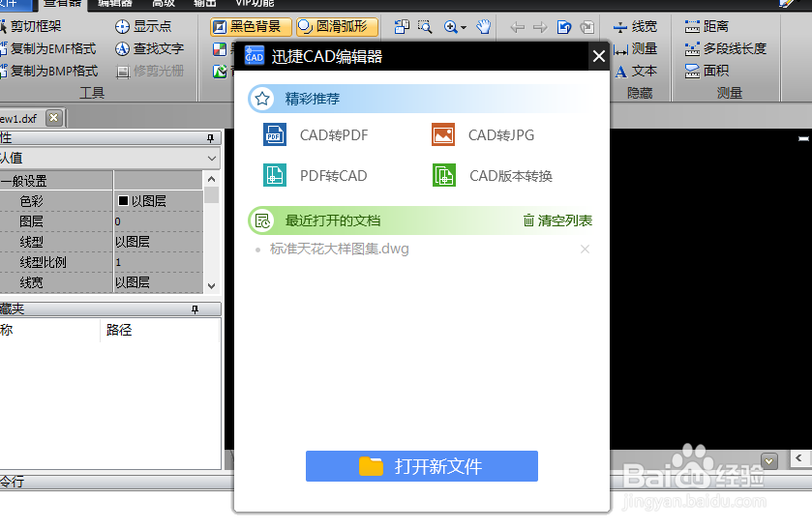Click the 精彩推荐 star icon
Viewport: 812px width, 529px height.
(262, 99)
